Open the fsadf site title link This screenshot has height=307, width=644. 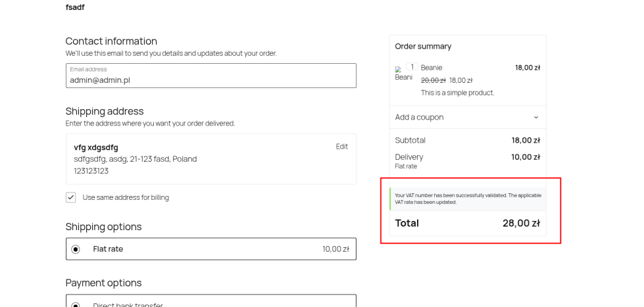[x=75, y=7]
